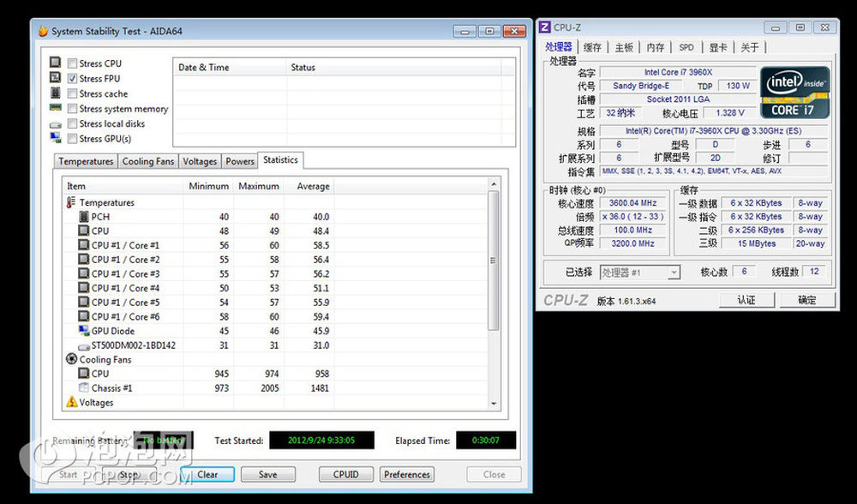Enable the Stress system memory checkbox
857x504 pixels.
72,109
